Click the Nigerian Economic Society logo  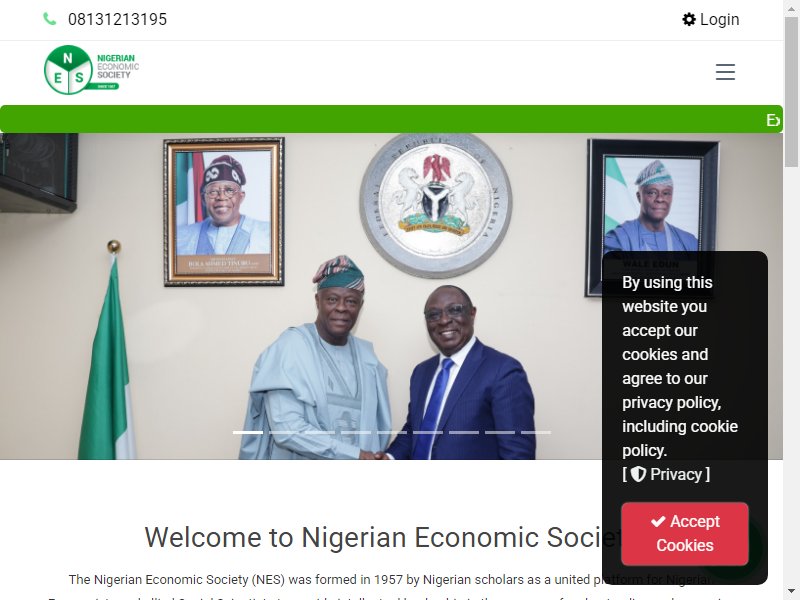(92, 70)
